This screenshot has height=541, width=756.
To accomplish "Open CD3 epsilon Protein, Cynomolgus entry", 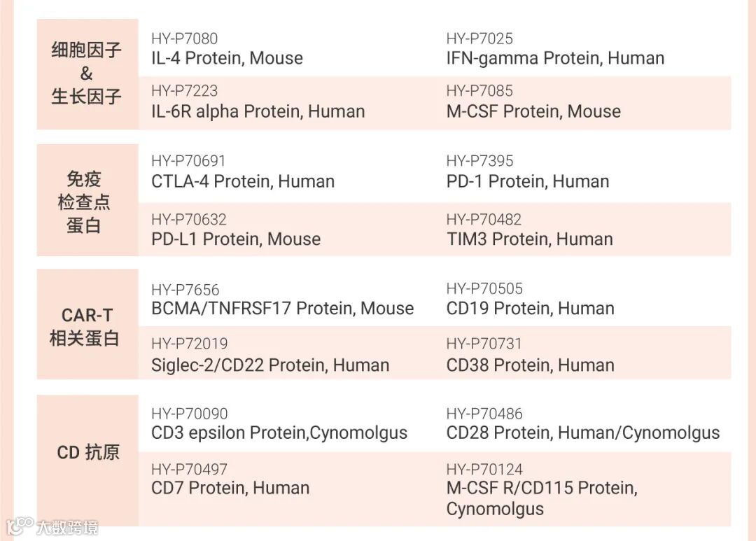I will 279,433.
